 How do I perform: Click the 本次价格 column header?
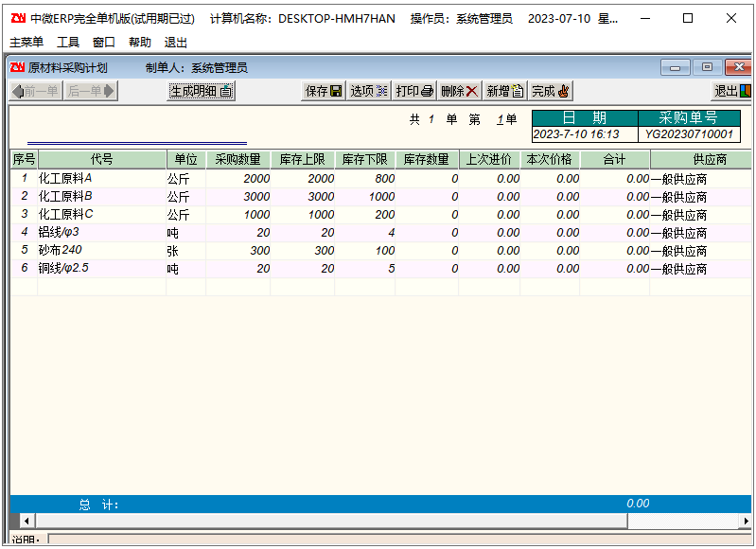549,159
